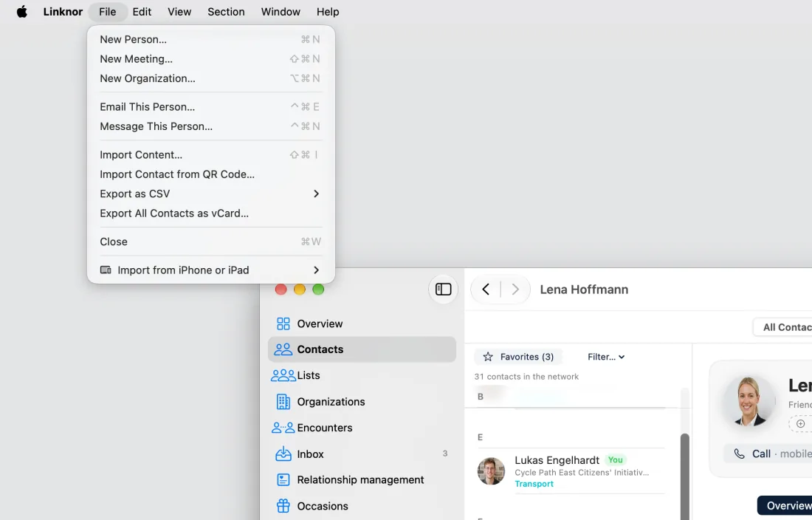Image resolution: width=812 pixels, height=520 pixels.
Task: Toggle the sidebar visibility button
Action: pos(443,289)
